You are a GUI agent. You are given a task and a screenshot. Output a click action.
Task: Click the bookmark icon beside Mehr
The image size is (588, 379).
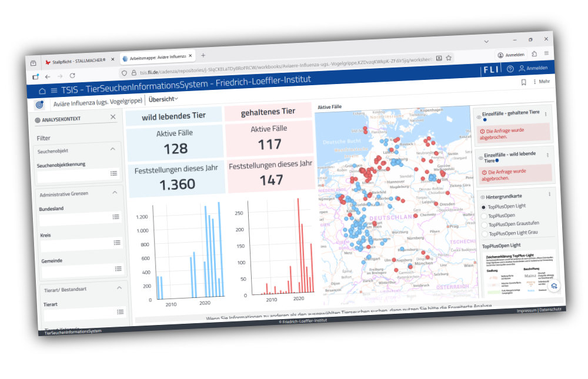[523, 82]
